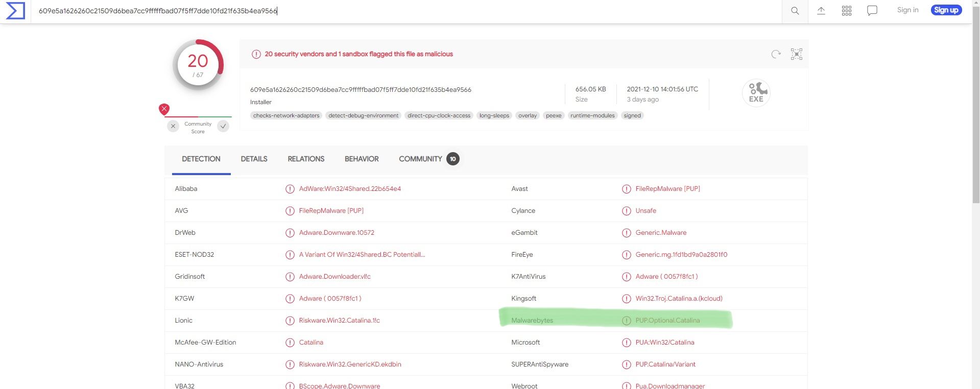Click the PUP.Catalina/Variant result
This screenshot has height=389, width=980.
pyautogui.click(x=665, y=364)
